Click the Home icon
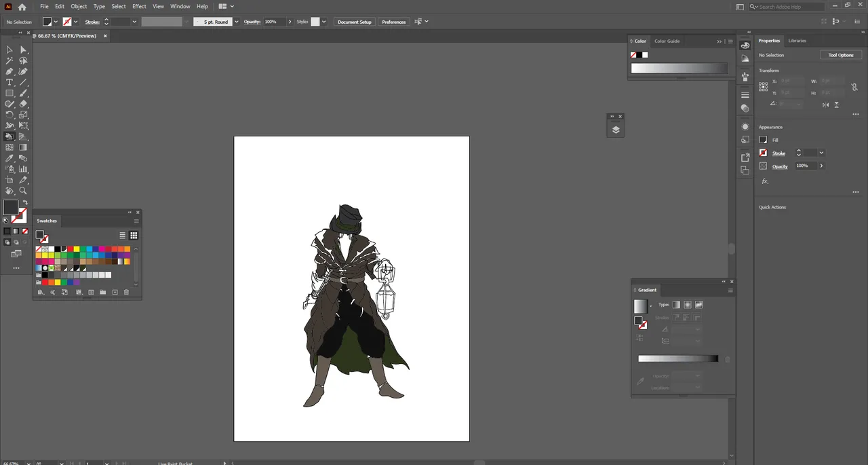The image size is (868, 465). (x=22, y=7)
